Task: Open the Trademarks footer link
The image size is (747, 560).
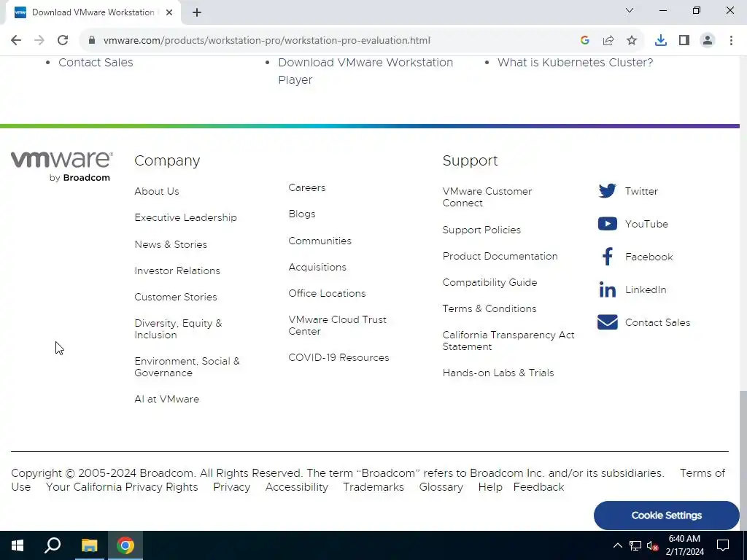Action: [x=373, y=487]
